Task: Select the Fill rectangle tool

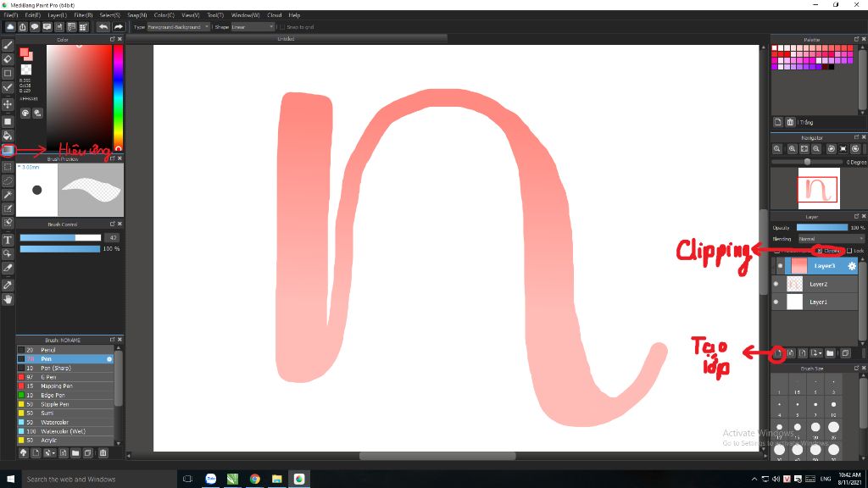Action: (8, 121)
